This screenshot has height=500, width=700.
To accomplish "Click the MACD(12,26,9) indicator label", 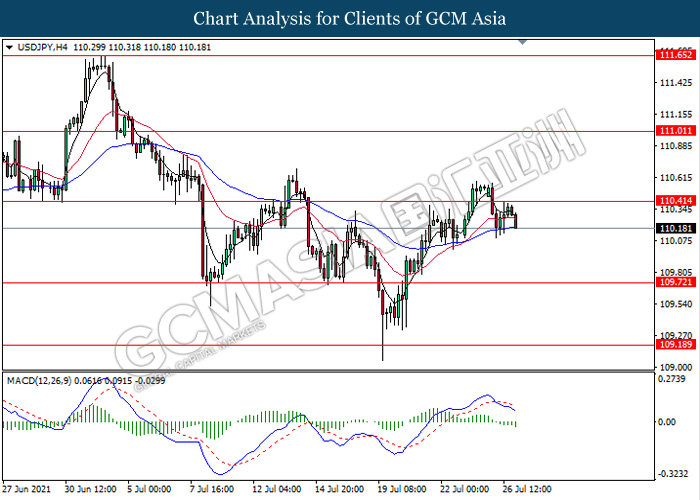I will click(39, 381).
